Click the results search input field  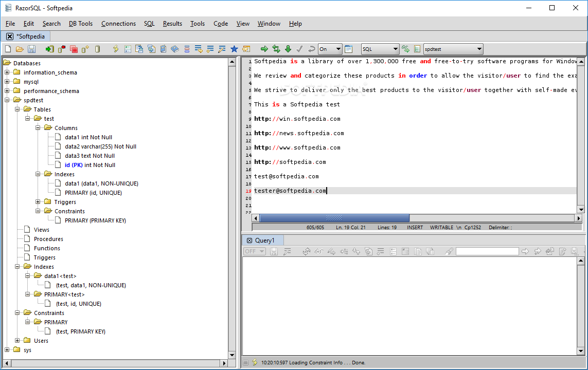click(x=487, y=251)
